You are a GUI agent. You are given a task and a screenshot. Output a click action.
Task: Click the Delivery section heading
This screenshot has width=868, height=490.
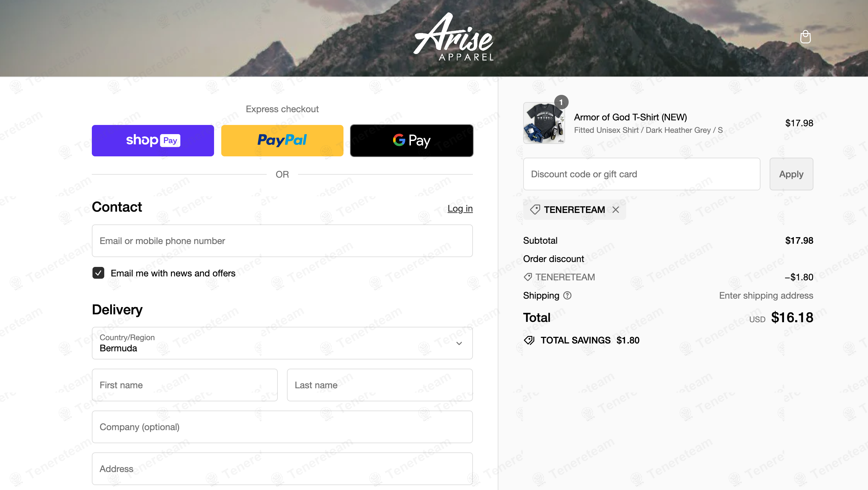tap(117, 309)
